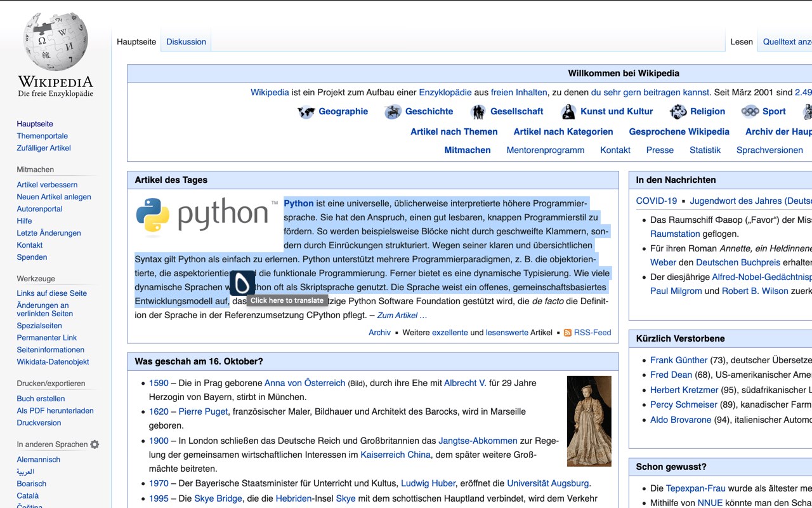Click the Tepexpan-Frau link
This screenshot has height=508, width=812.
tap(696, 488)
